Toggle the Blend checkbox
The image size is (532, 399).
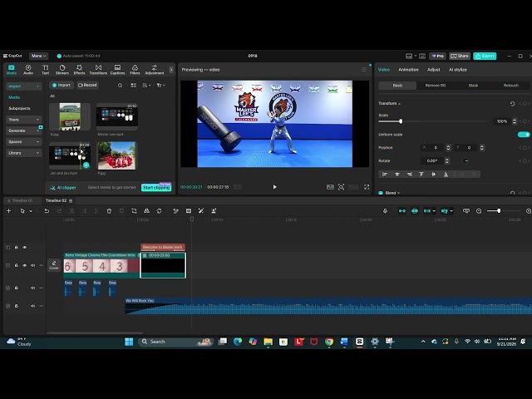click(381, 193)
